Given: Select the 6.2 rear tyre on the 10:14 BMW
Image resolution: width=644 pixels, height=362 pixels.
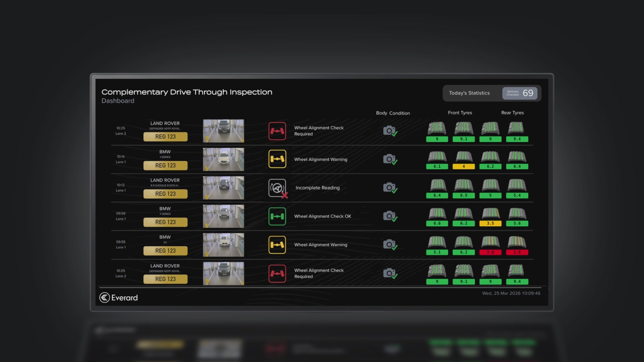Looking at the screenshot, I should tap(490, 160).
